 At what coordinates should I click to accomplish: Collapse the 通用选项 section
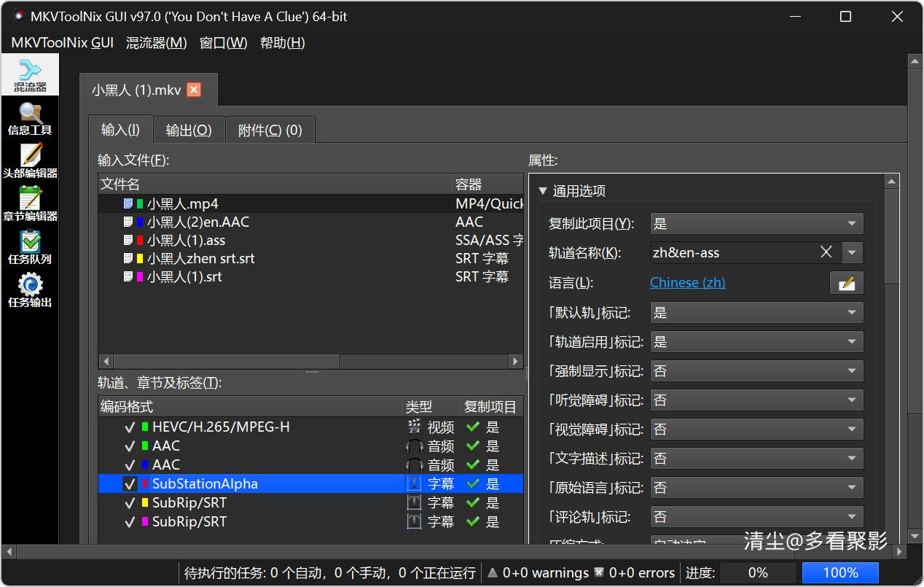(x=542, y=191)
